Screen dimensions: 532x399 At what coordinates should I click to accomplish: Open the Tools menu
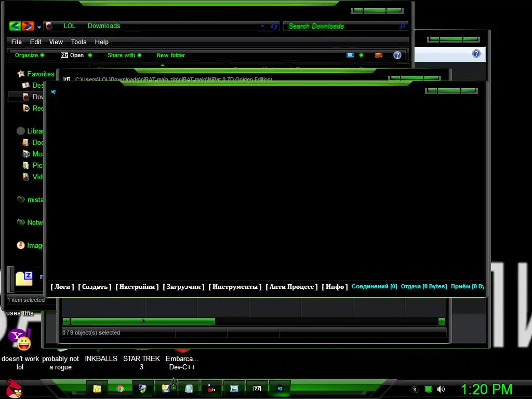point(79,42)
